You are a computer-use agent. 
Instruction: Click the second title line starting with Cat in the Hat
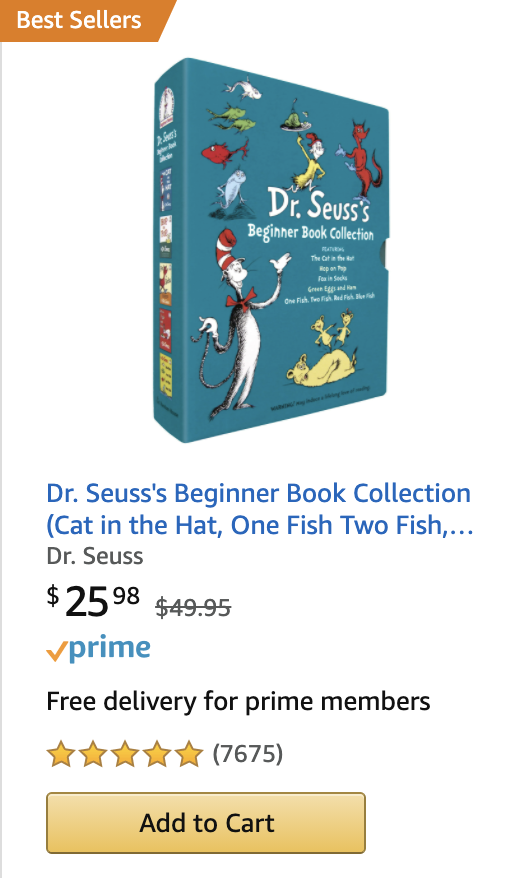(x=260, y=525)
